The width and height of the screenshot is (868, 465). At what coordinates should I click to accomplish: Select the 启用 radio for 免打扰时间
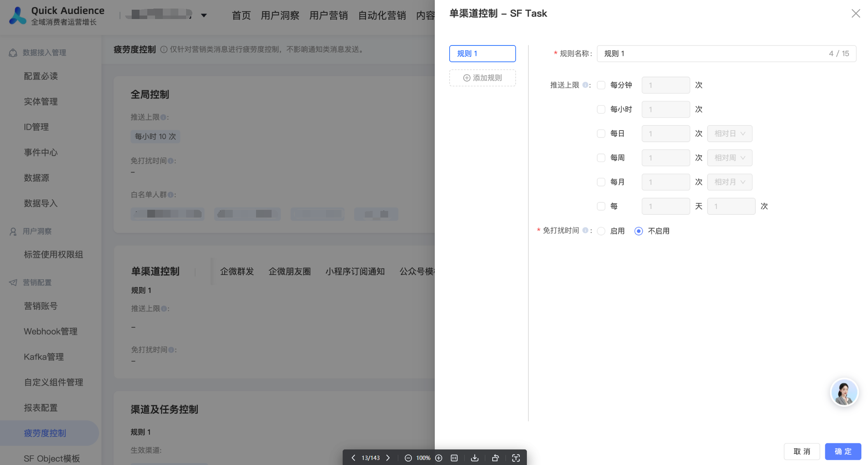601,231
